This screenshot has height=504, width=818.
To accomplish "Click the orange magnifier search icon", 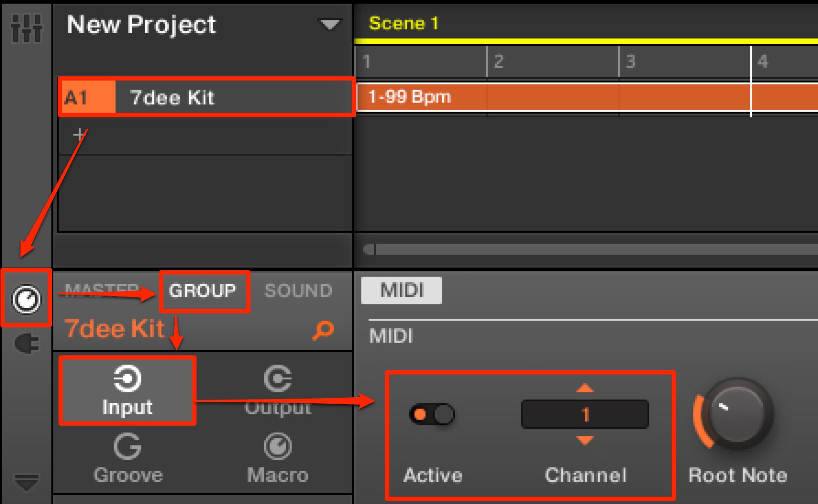I will click(323, 330).
